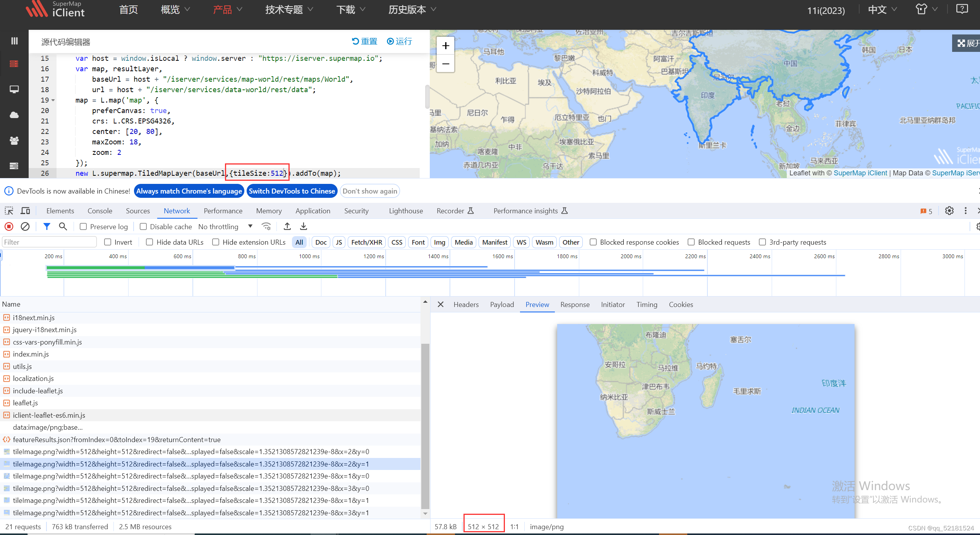Click the 重置 reset button
This screenshot has width=980, height=535.
tap(364, 41)
